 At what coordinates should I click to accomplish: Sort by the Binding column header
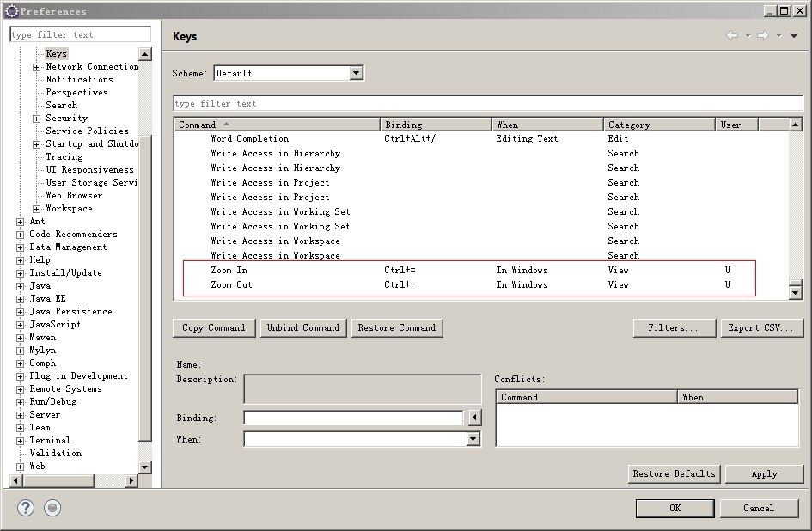click(435, 125)
